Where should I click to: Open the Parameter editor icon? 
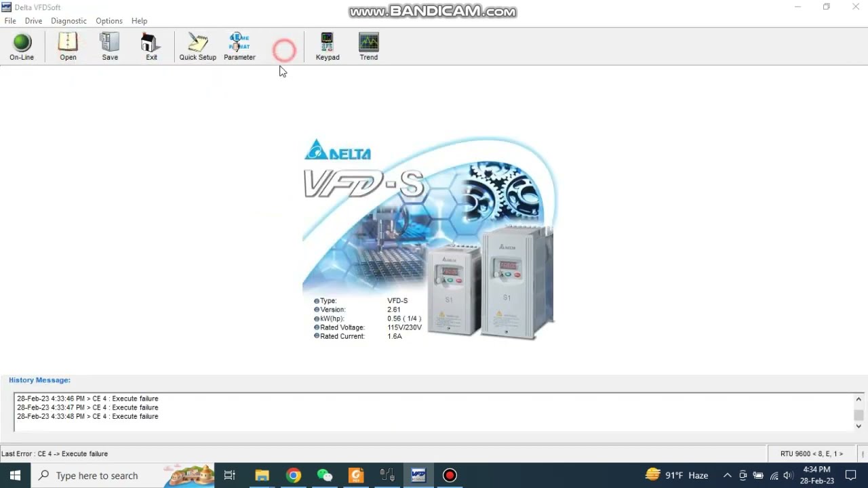point(239,47)
